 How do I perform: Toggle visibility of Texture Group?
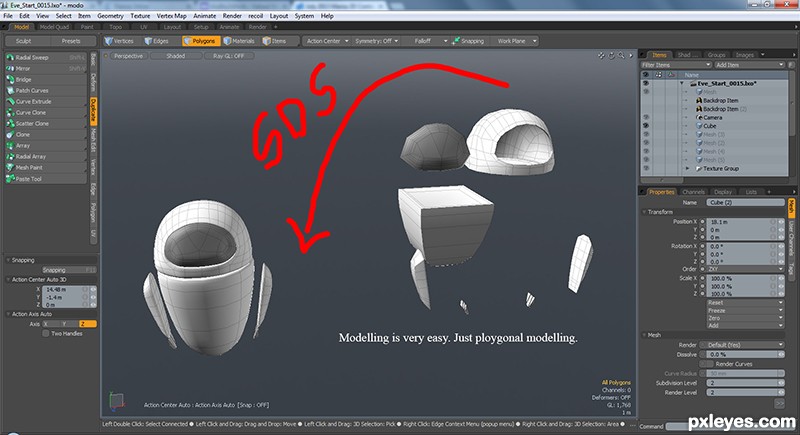click(x=646, y=168)
